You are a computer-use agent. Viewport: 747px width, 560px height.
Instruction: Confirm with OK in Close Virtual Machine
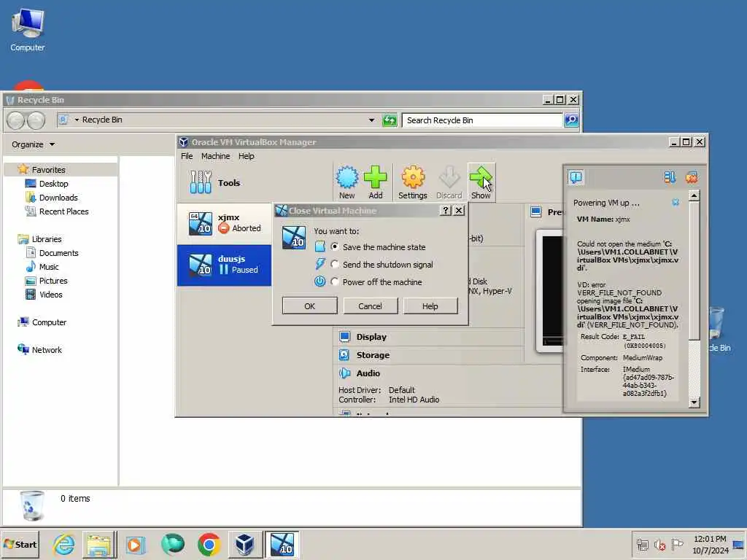tap(309, 306)
